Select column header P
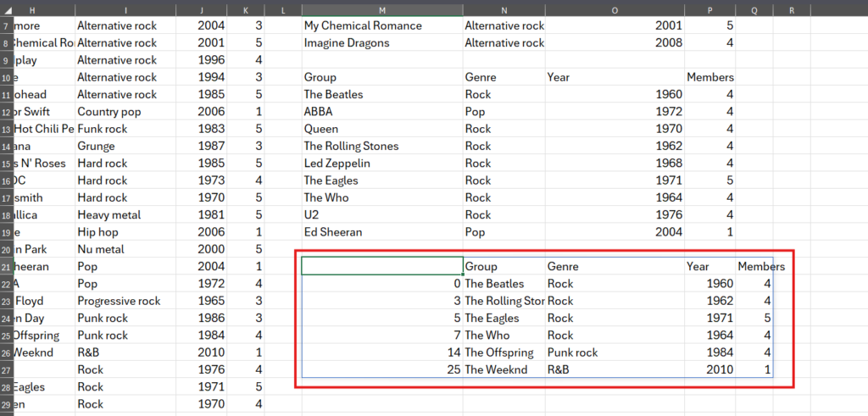Image resolution: width=868 pixels, height=416 pixels. pyautogui.click(x=710, y=10)
